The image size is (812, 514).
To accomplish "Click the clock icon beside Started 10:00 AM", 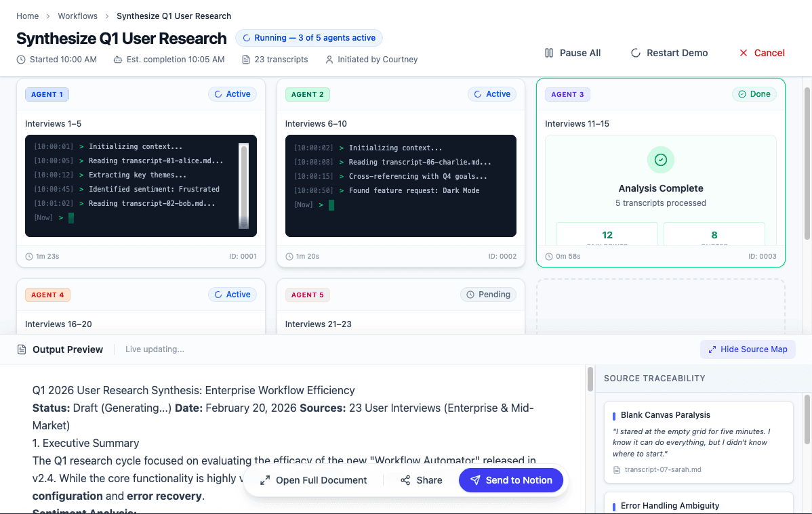I will pos(21,60).
